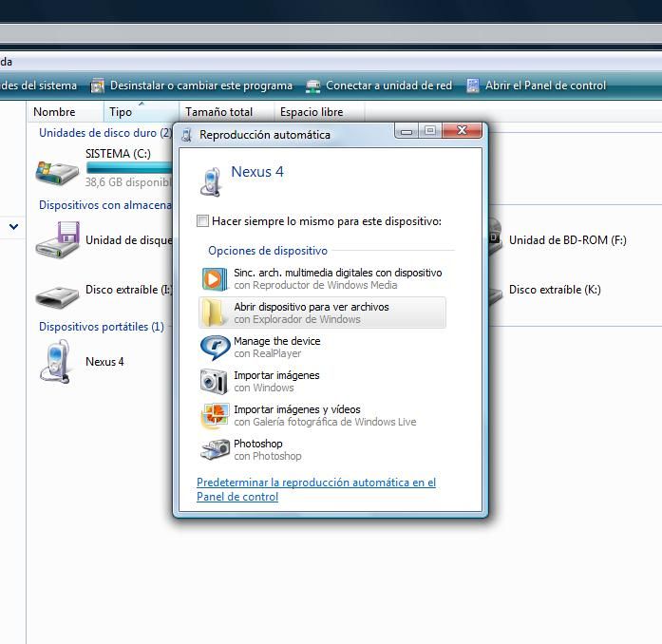Choose Photoshop con Photoshop option
The image size is (662, 644).
[322, 449]
